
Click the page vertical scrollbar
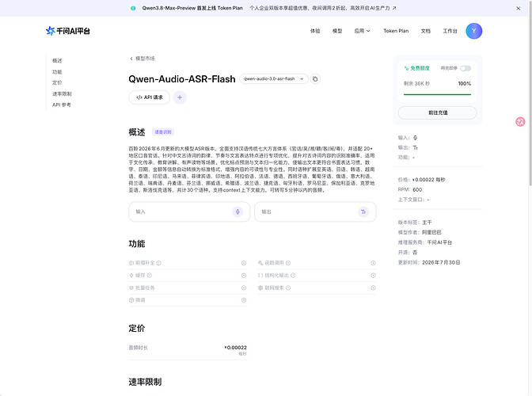click(x=530, y=93)
